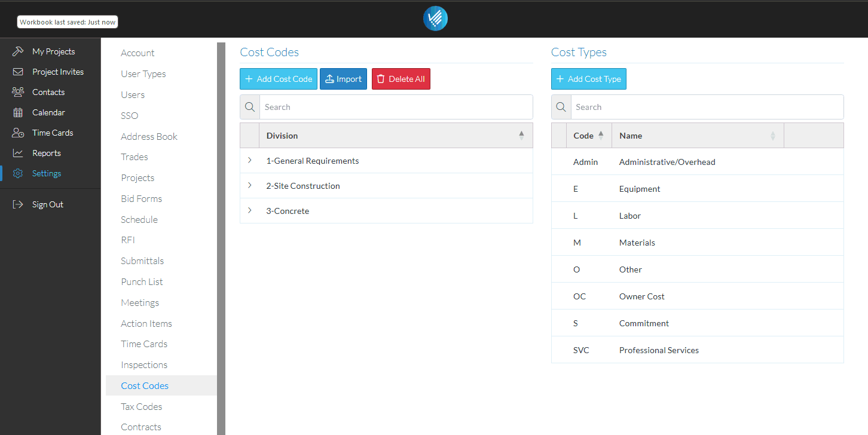
Task: Open Submittals settings
Action: tap(142, 261)
